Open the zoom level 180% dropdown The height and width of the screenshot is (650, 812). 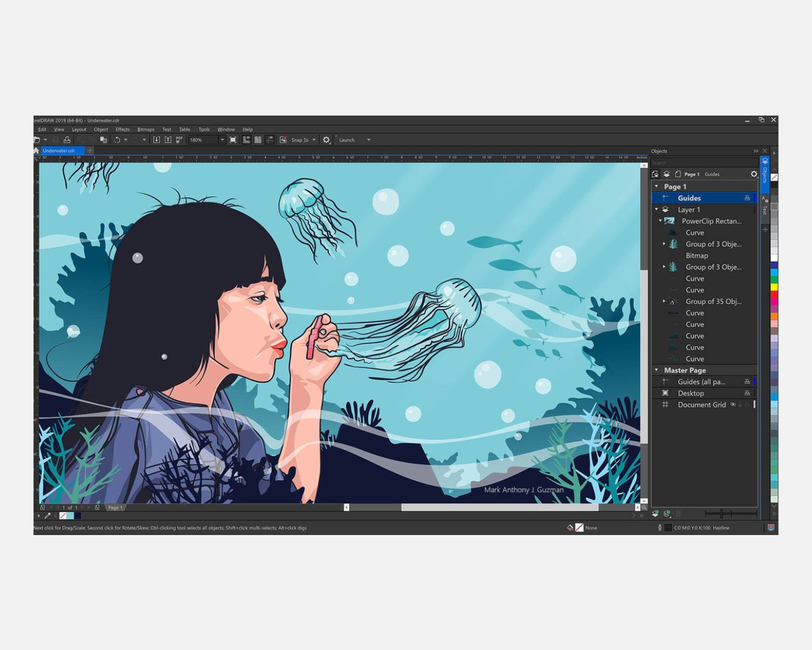(x=222, y=140)
